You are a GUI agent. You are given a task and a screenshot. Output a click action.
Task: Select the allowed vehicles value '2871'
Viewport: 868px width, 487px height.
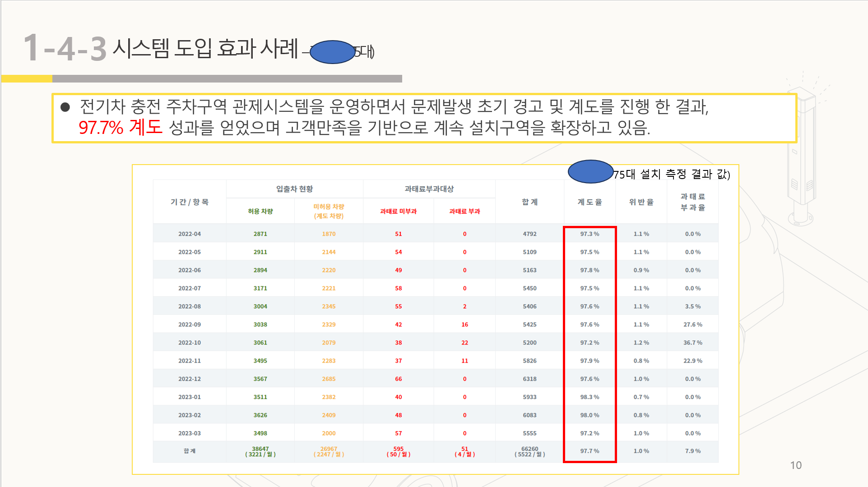[260, 234]
